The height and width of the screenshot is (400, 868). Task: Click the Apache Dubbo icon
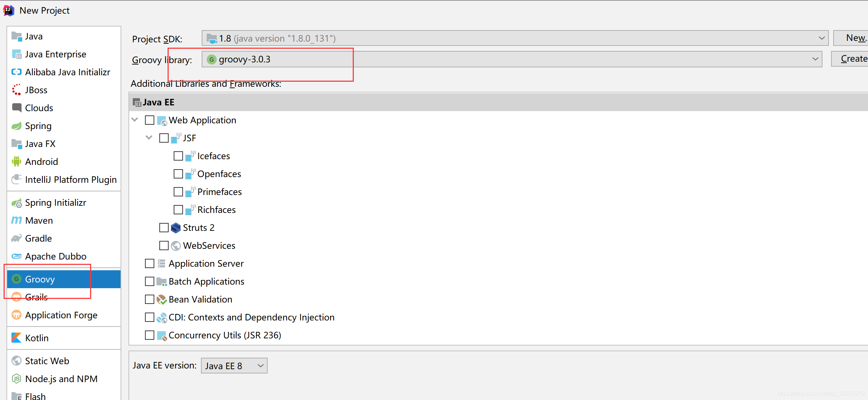[x=17, y=256]
